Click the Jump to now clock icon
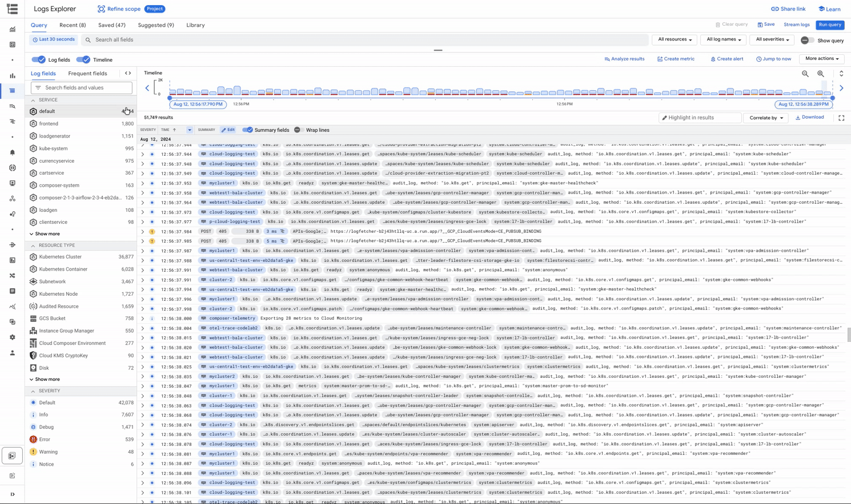 758,59
